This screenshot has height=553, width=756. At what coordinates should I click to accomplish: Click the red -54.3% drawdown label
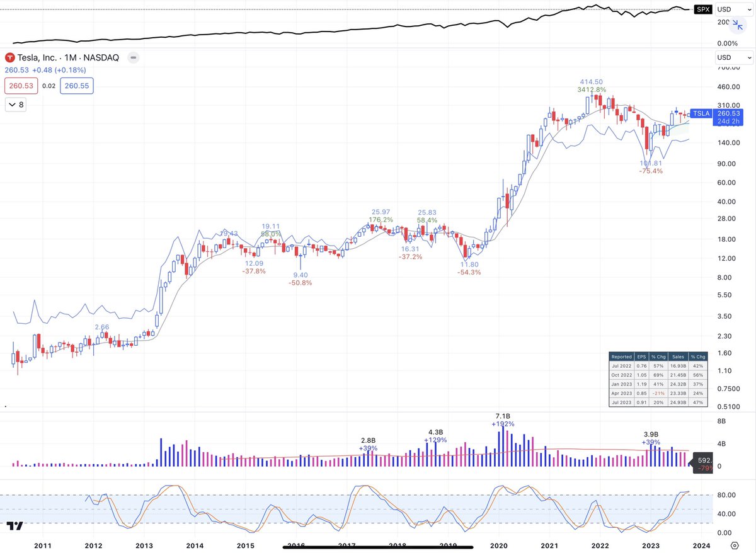[471, 272]
